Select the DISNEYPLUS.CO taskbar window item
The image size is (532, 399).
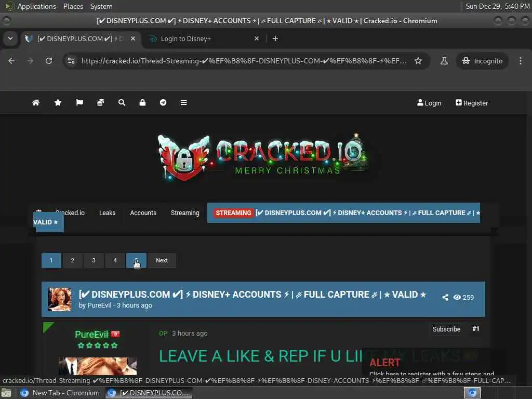click(149, 393)
